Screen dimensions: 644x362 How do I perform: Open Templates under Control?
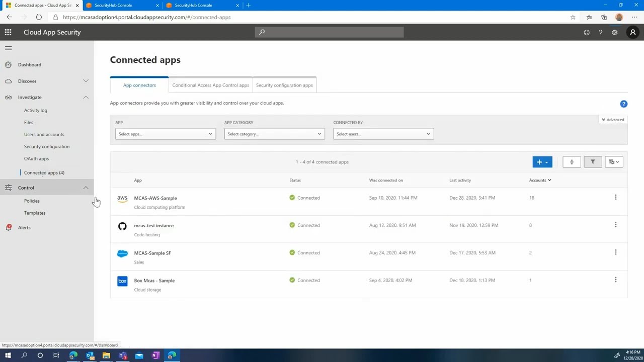(x=35, y=213)
